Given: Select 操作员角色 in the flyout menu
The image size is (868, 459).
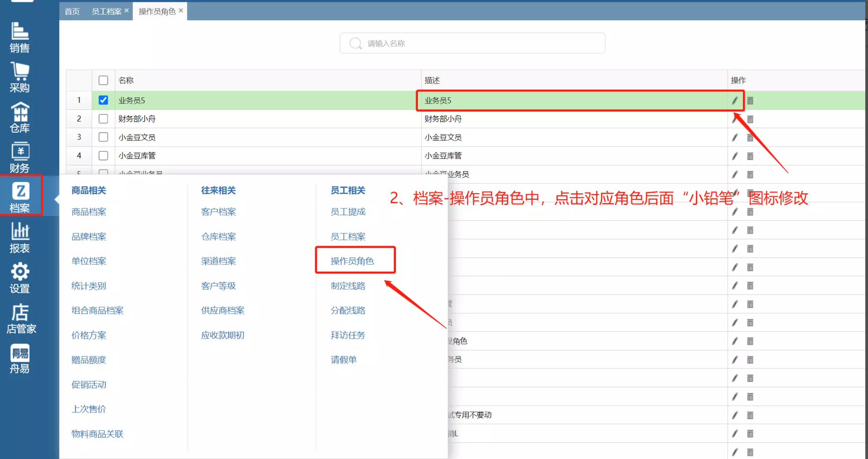Looking at the screenshot, I should click(x=352, y=261).
